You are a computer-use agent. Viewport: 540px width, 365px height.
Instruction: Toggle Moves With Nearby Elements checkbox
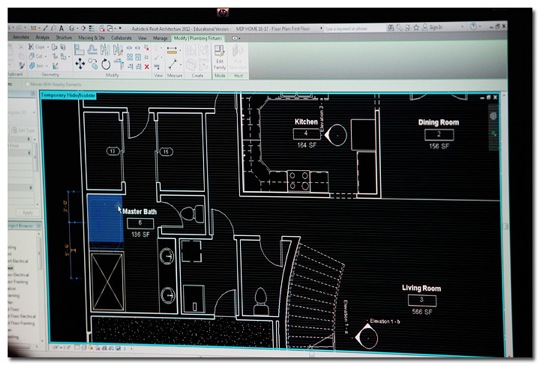coord(28,84)
